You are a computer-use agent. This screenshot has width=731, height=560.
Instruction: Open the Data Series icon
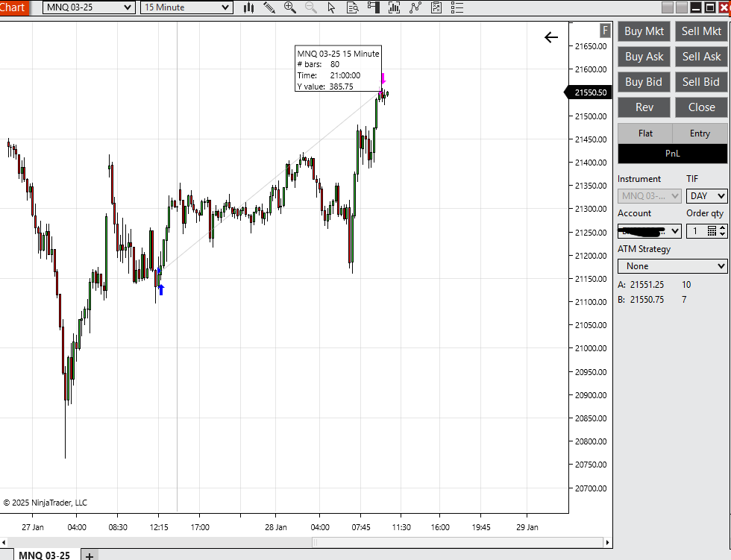tap(395, 7)
